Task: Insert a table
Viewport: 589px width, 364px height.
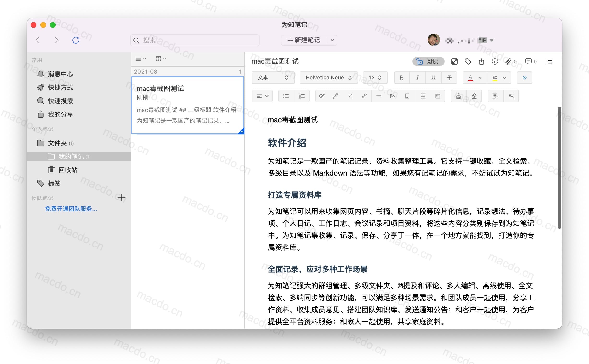Action: 423,96
